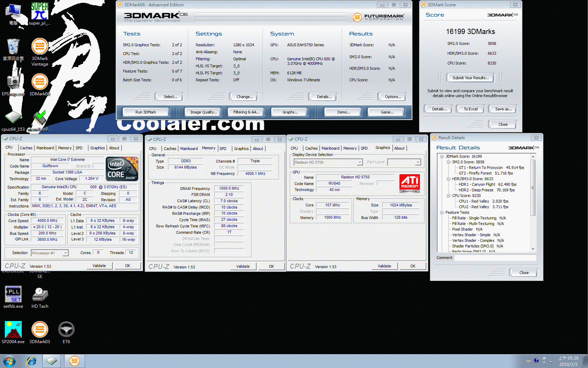Click the Intel Core i7 logo in CPU-Z
The image size is (588, 368).
click(122, 169)
